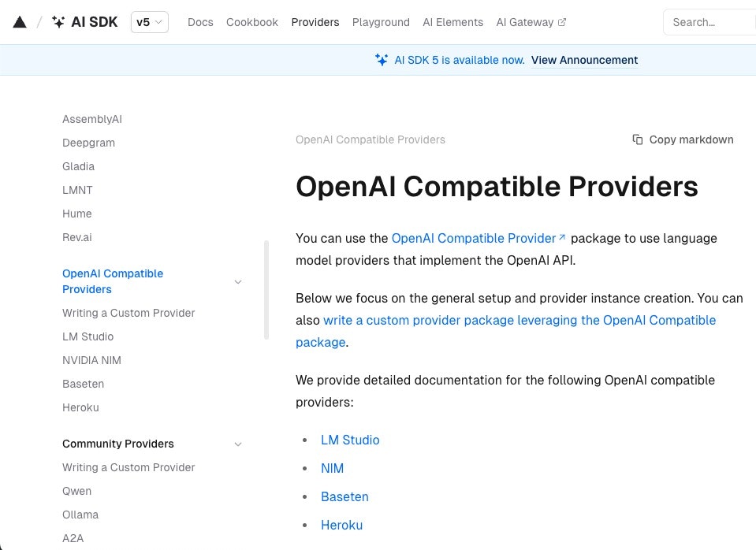Open the LM Studio bullet link
This screenshot has width=756, height=550.
350,440
